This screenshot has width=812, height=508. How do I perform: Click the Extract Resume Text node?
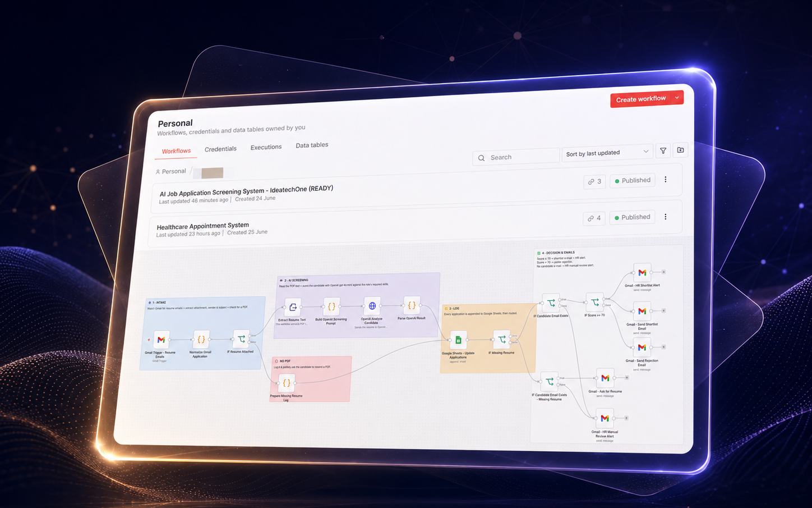coord(293,307)
